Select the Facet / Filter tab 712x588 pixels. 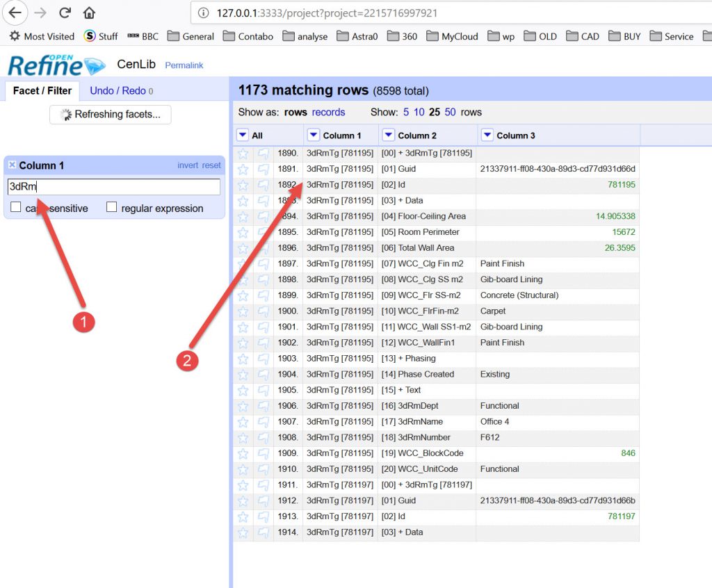pyautogui.click(x=42, y=90)
